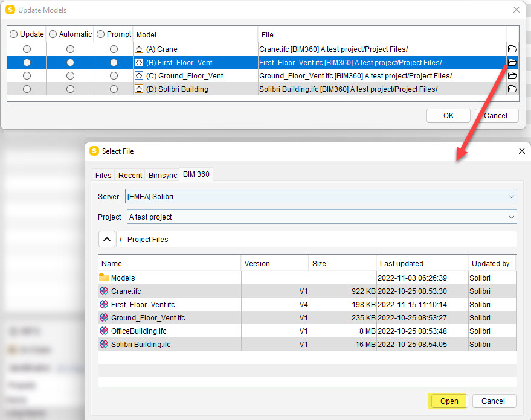This screenshot has width=531, height=420.
Task: Enable Automatic radio for Ground_Floor_Vent model
Action: [70, 76]
